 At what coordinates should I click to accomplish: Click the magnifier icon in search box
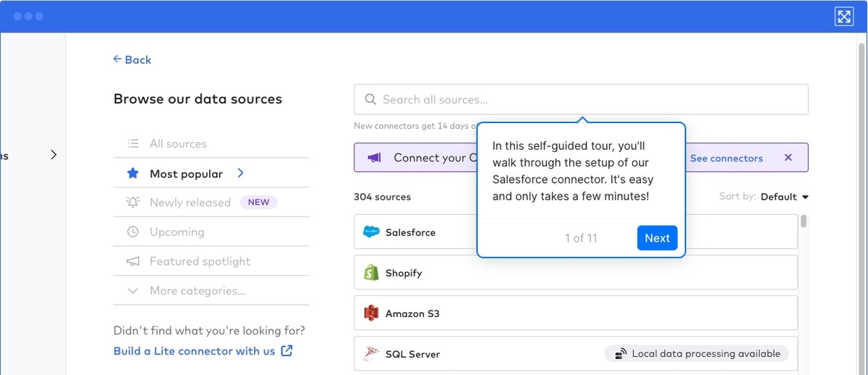click(370, 99)
